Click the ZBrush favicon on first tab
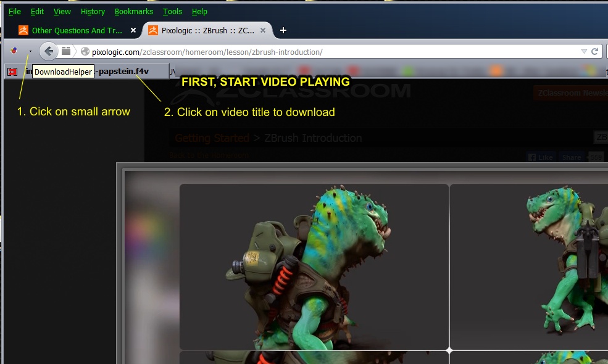This screenshot has height=364, width=608. point(23,30)
